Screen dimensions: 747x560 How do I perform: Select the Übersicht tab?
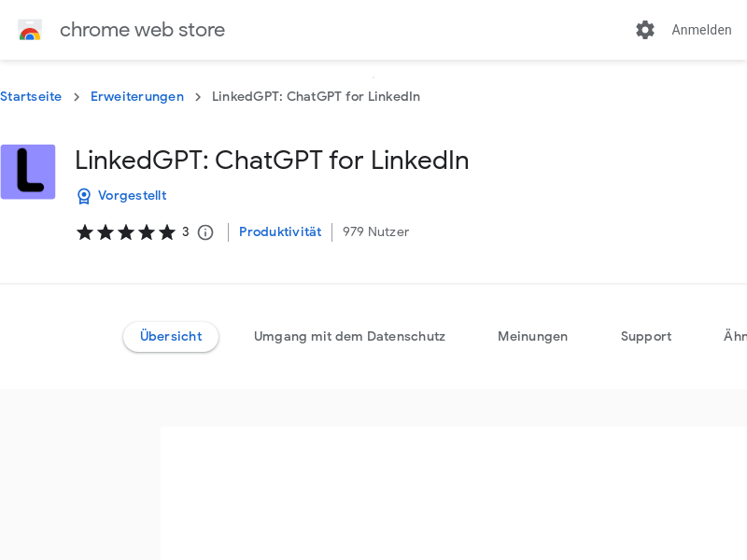171,336
